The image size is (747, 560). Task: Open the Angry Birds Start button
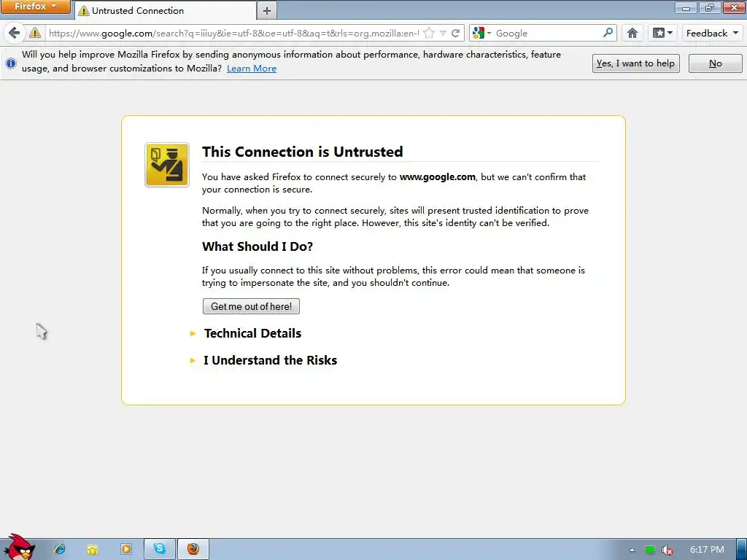[x=19, y=547]
